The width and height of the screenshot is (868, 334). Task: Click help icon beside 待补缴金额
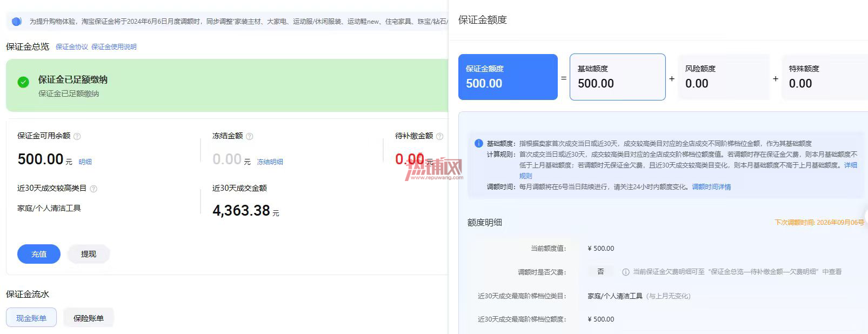pyautogui.click(x=439, y=136)
